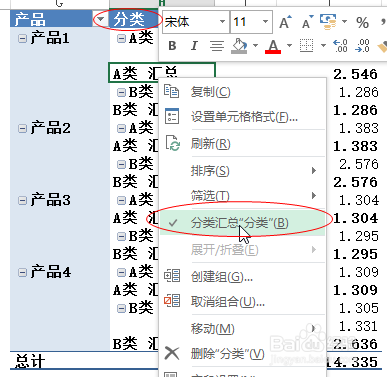The width and height of the screenshot is (387, 377).
Task: Open accounting format dropdown arrow
Action: (344, 22)
